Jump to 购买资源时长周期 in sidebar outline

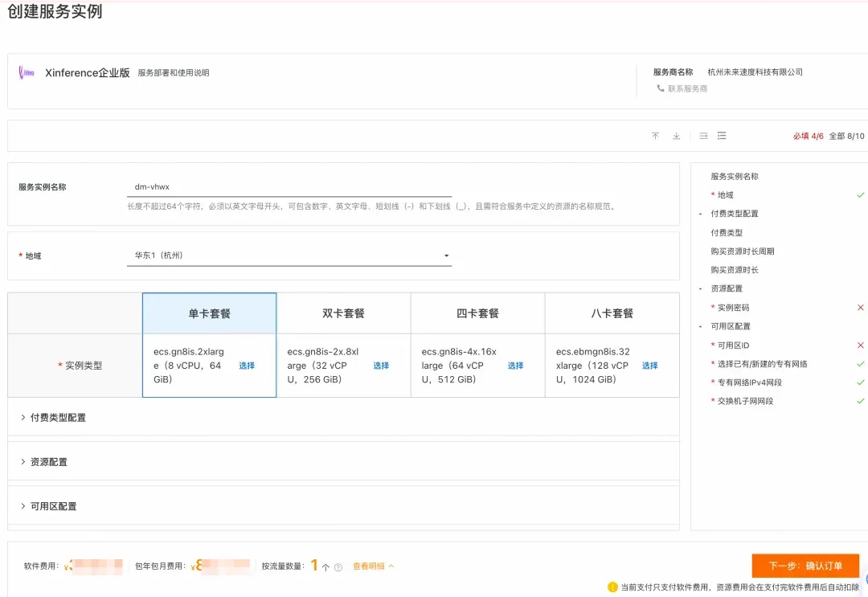coord(743,251)
